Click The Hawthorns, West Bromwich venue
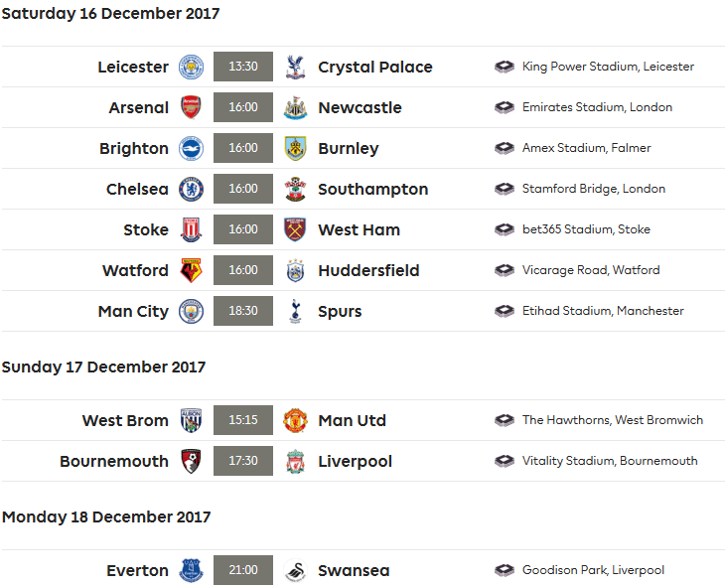The width and height of the screenshot is (725, 588). [x=612, y=421]
